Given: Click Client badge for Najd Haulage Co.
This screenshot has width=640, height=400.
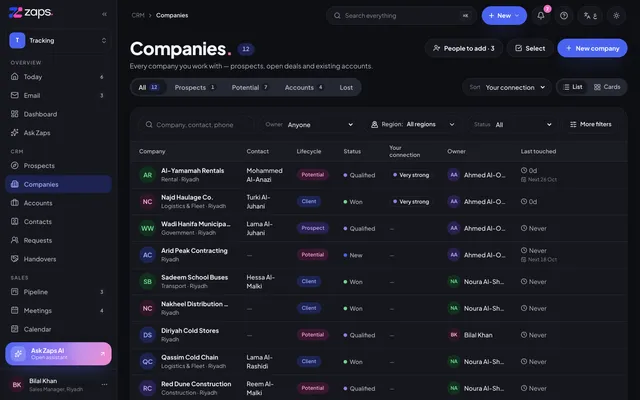Looking at the screenshot, I should pyautogui.click(x=309, y=201).
